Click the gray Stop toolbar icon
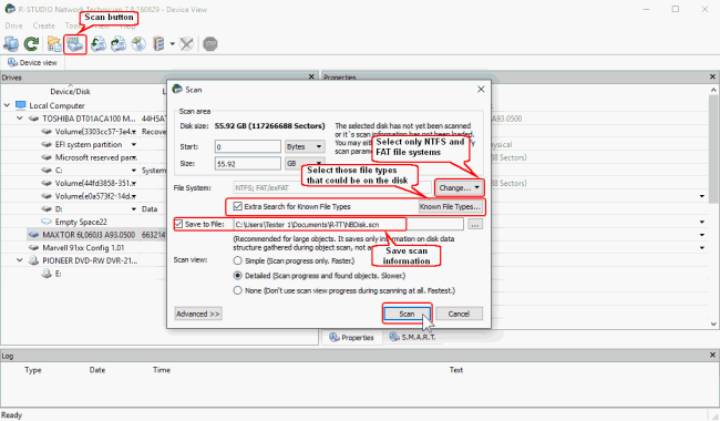 (x=210, y=44)
